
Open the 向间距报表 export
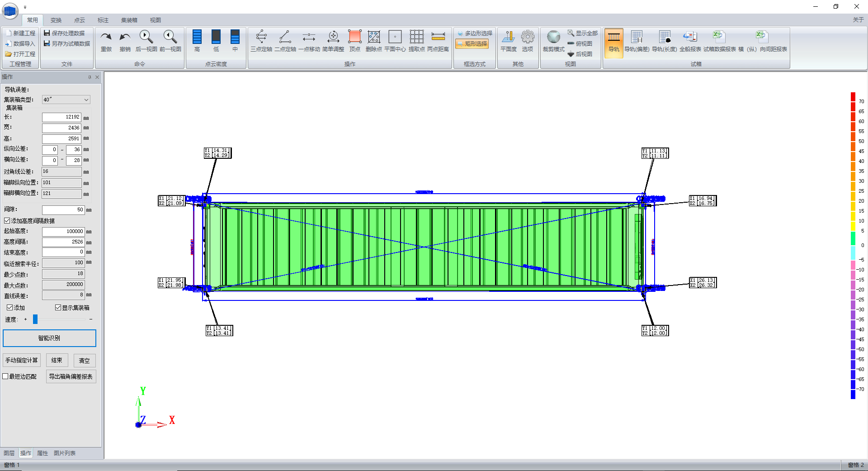762,41
